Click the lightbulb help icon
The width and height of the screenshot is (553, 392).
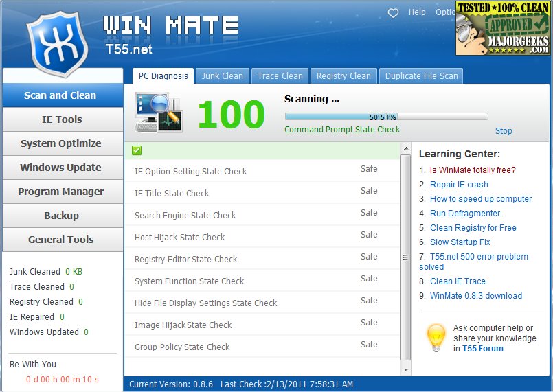pos(436,338)
